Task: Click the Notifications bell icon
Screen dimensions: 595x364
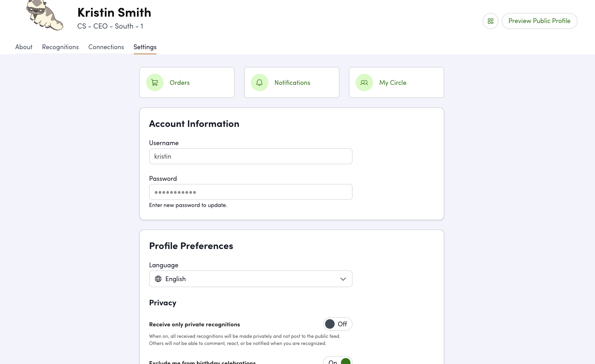Action: coord(260,82)
